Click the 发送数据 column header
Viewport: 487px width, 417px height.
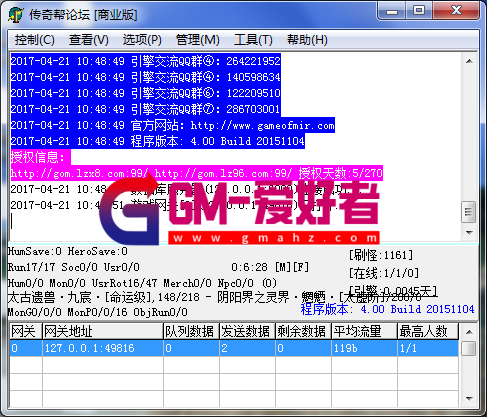247,331
